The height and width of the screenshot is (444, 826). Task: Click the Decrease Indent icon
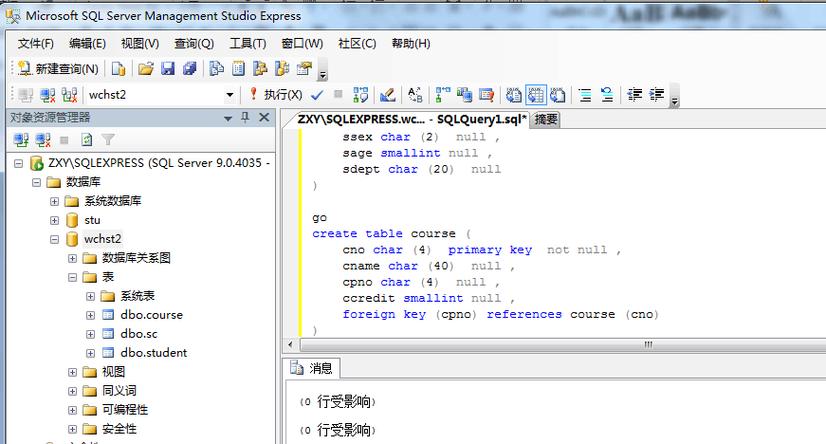click(634, 95)
